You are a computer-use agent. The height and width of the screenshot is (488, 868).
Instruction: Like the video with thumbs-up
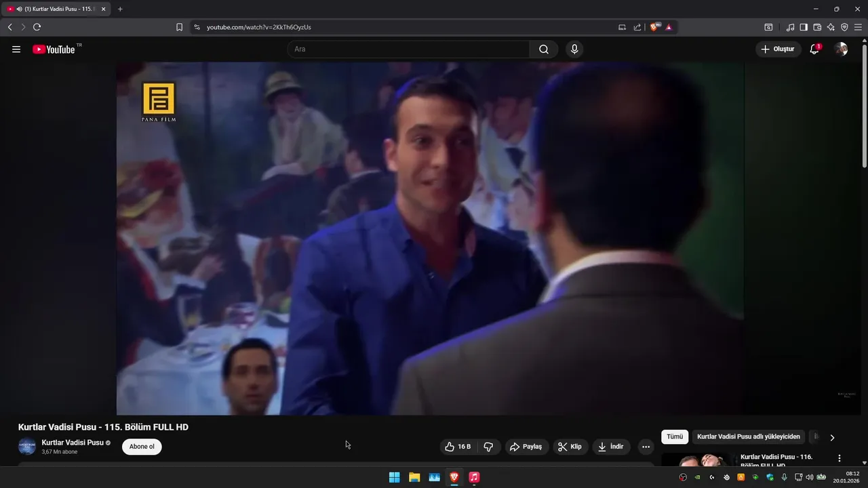point(458,447)
